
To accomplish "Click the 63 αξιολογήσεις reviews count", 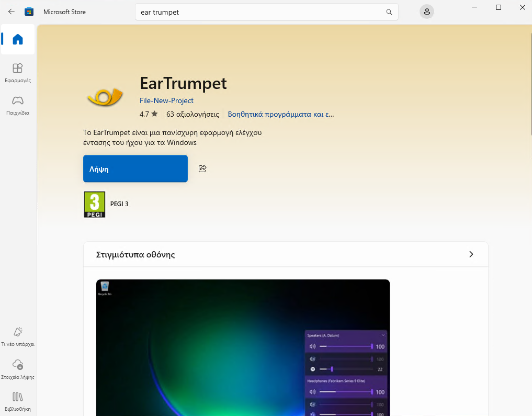I will [193, 114].
